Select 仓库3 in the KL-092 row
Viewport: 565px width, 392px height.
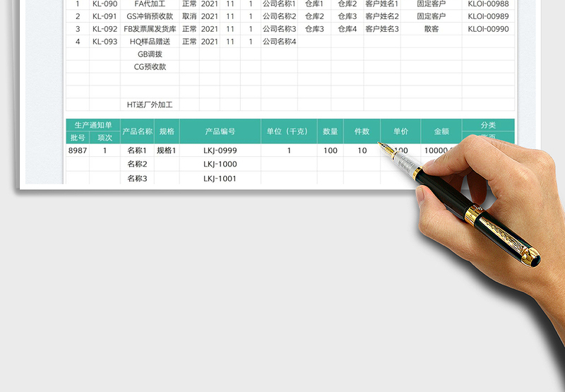(314, 29)
